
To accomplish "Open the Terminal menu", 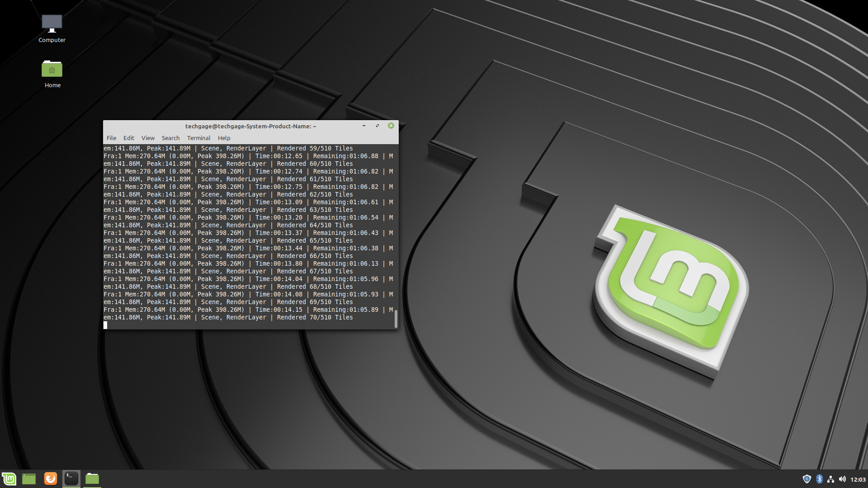I will 199,138.
